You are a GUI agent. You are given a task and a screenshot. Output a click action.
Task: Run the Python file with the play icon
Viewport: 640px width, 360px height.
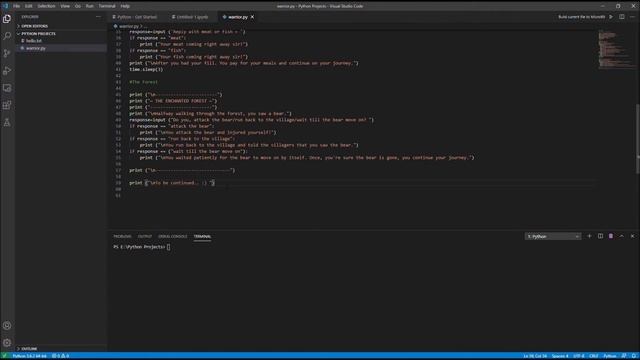(611, 17)
